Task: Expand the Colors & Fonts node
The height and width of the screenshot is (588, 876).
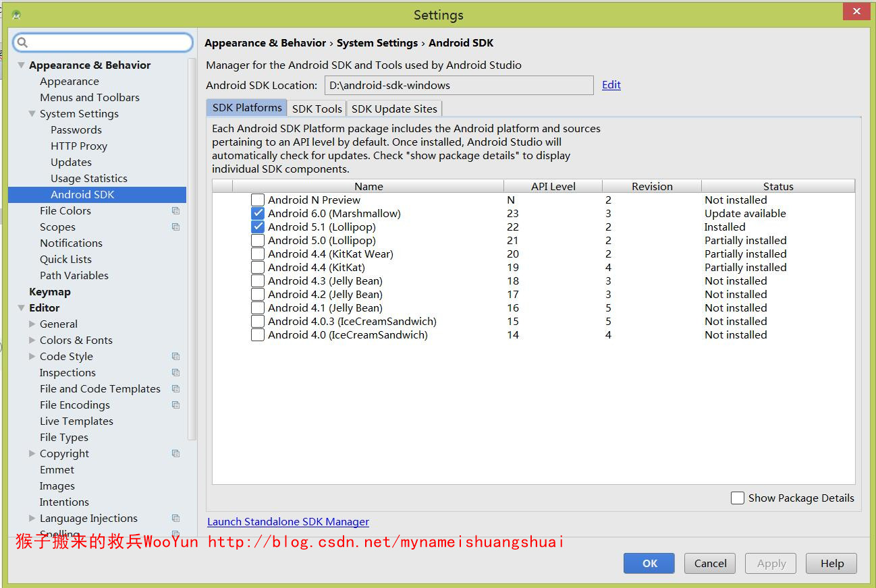Action: coord(32,341)
